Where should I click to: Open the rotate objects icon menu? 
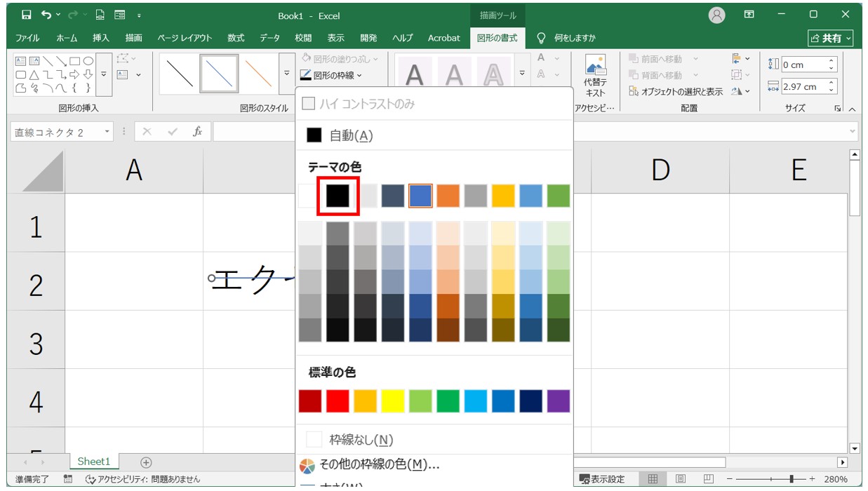[740, 91]
